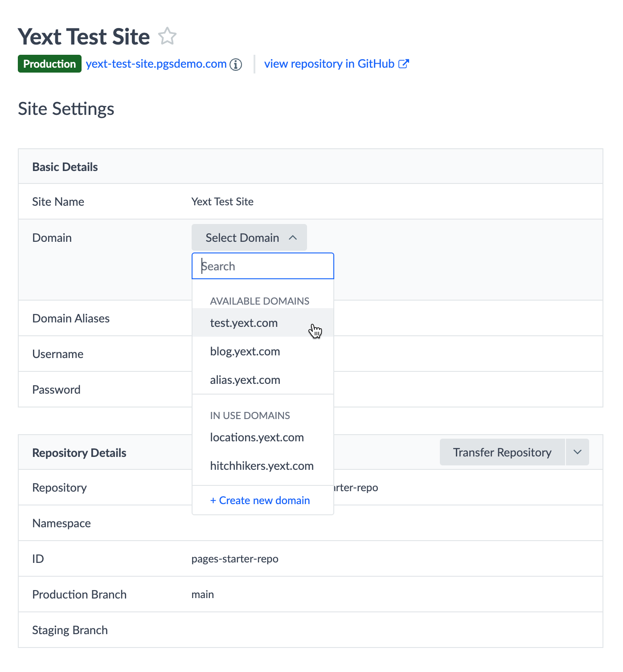The image size is (623, 672).
Task: Star the Yext Test Site as favorite
Action: pos(168,36)
